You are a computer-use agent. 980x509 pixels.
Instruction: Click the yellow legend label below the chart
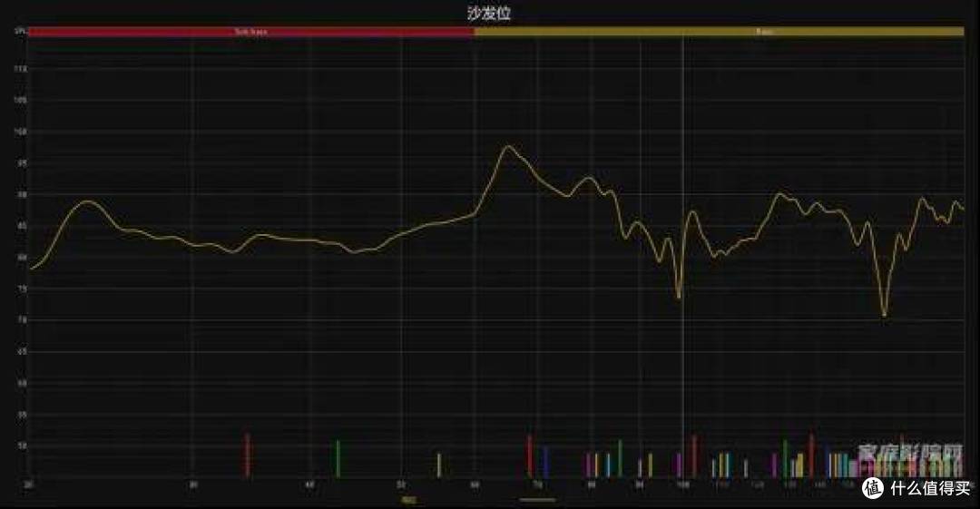408,500
